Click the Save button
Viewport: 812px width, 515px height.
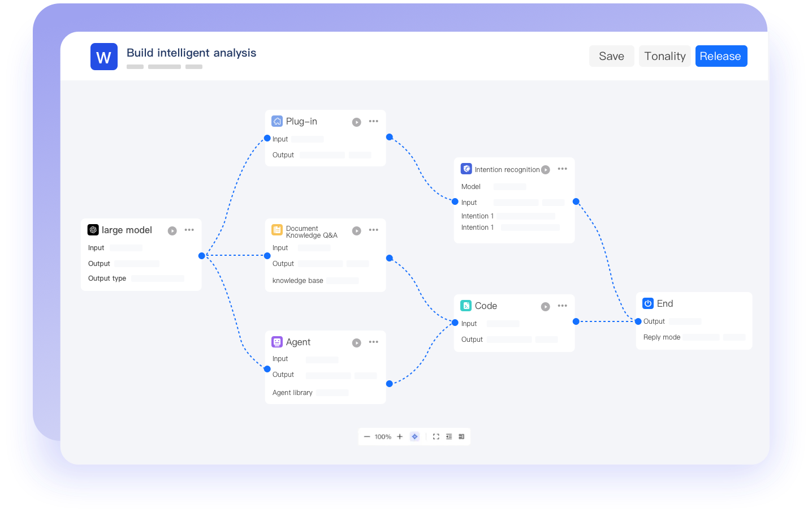coord(611,56)
